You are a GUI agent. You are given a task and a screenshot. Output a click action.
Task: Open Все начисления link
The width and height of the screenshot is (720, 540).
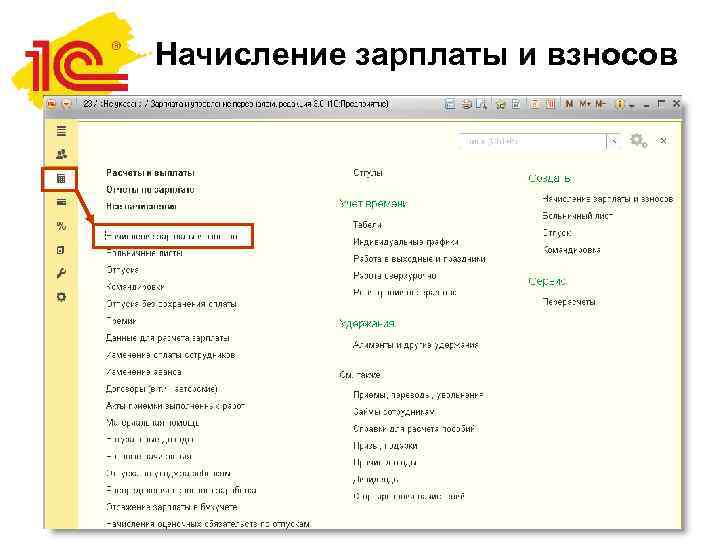click(141, 207)
